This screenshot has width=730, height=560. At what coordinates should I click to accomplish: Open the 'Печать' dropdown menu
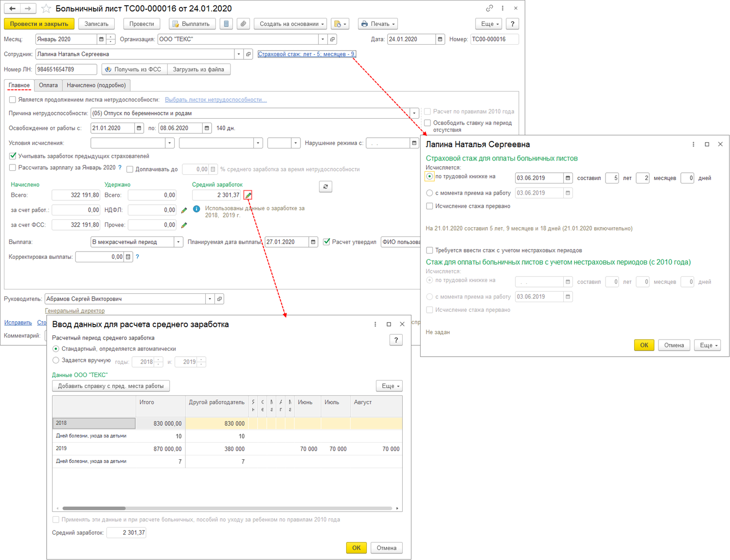pyautogui.click(x=378, y=24)
